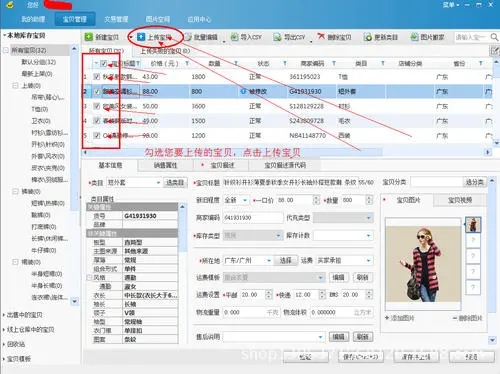Open the 运费 shipping payer dropdown
The height and width of the screenshot is (374, 500).
[368, 261]
